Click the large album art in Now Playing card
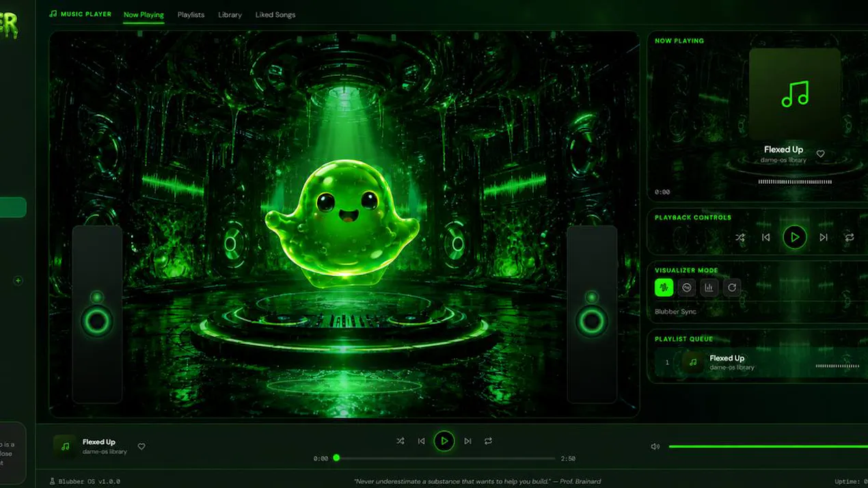Viewport: 868px width, 488px height. (795, 94)
